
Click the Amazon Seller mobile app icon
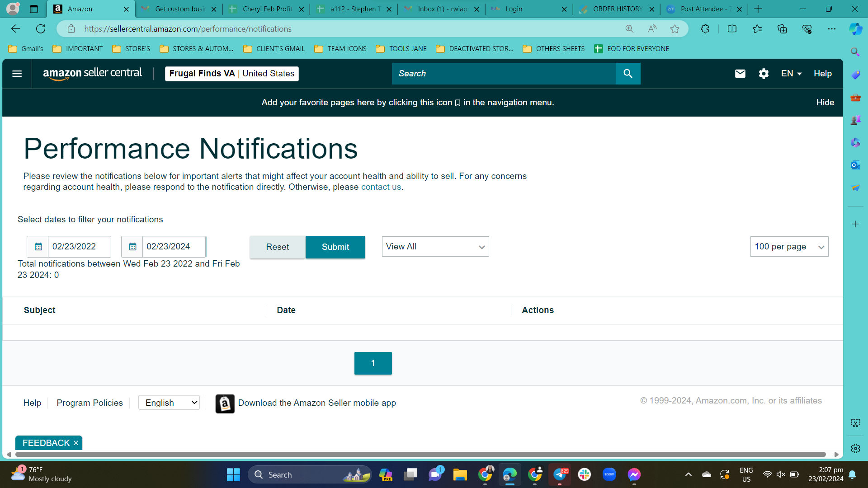tap(225, 404)
